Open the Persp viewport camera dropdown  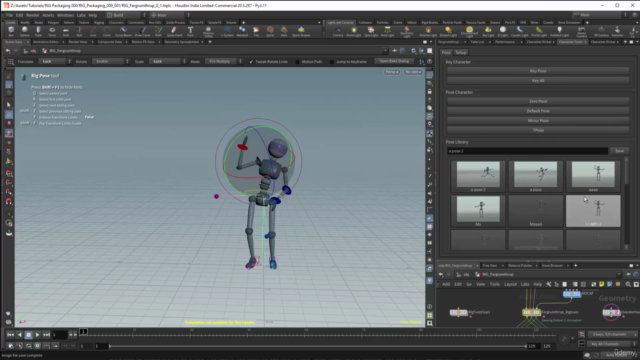coord(392,72)
